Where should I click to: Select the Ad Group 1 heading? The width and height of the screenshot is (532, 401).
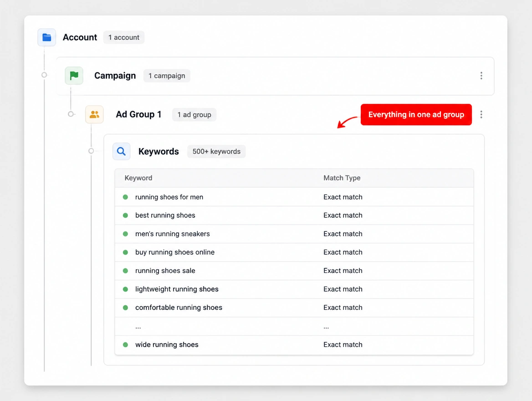click(x=138, y=114)
